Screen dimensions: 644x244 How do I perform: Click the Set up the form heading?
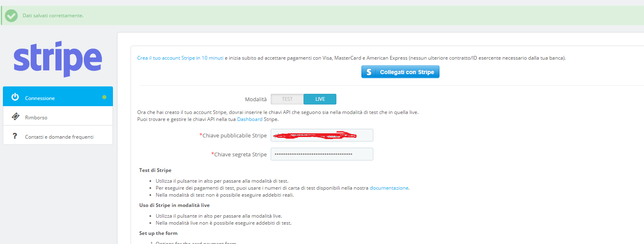158,233
